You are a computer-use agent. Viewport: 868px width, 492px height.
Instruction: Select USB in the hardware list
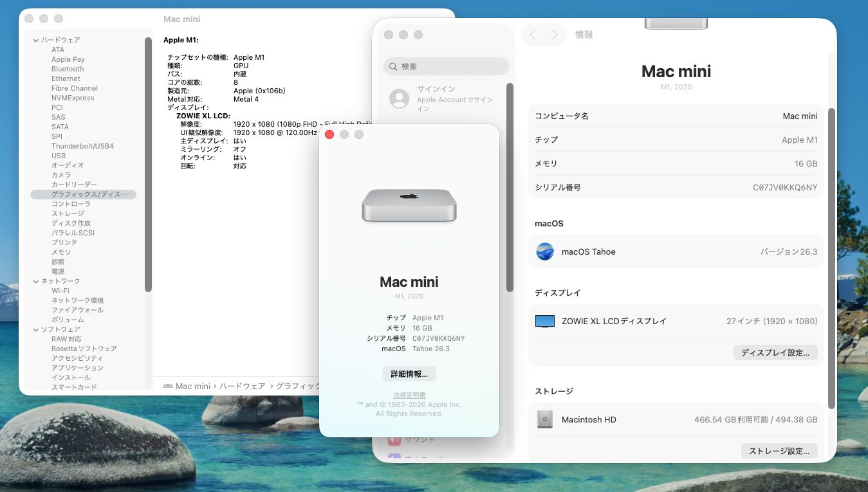point(59,156)
